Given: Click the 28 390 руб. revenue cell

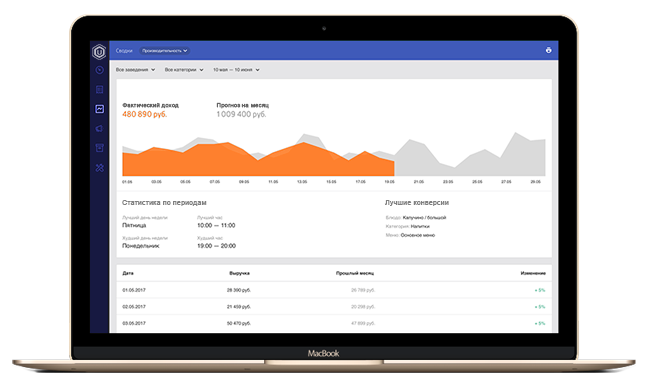Looking at the screenshot, I should [x=239, y=290].
